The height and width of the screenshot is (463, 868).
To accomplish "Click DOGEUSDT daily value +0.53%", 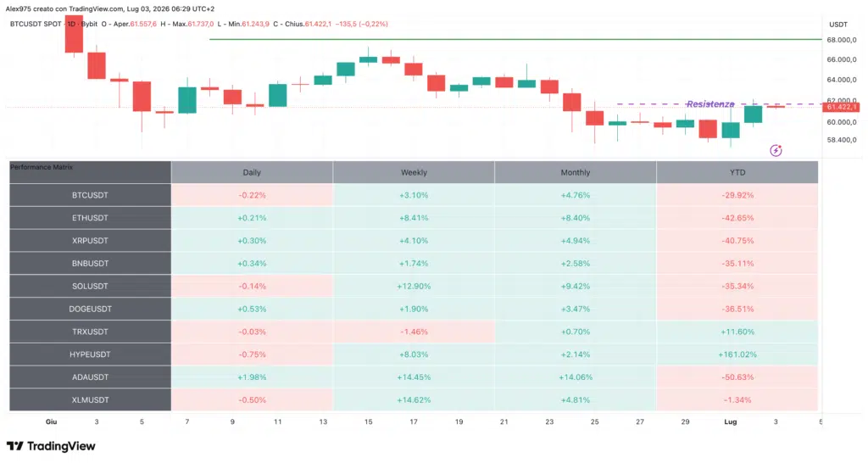I will (252, 309).
